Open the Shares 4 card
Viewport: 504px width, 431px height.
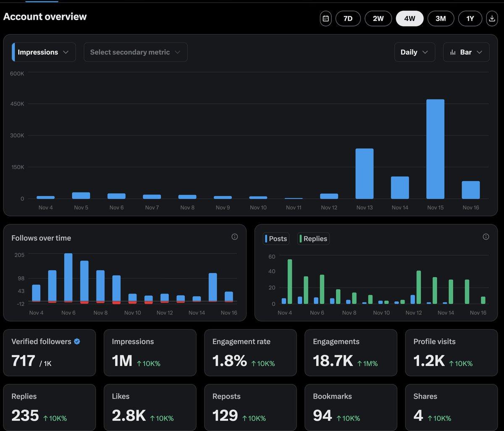pos(451,407)
